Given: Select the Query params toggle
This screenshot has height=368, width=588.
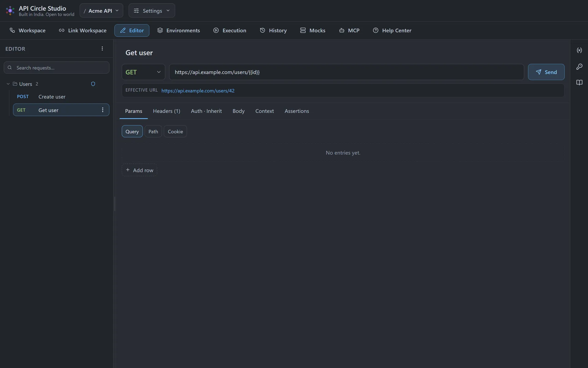Looking at the screenshot, I should (132, 131).
